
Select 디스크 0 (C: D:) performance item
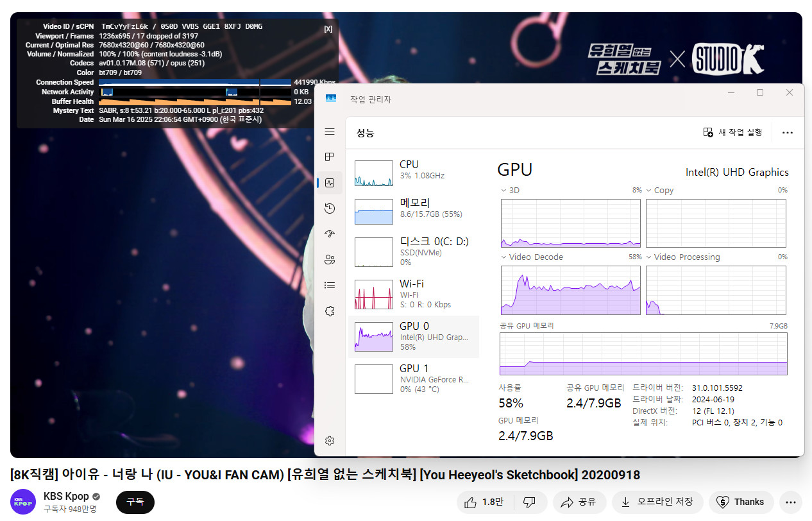coord(414,252)
